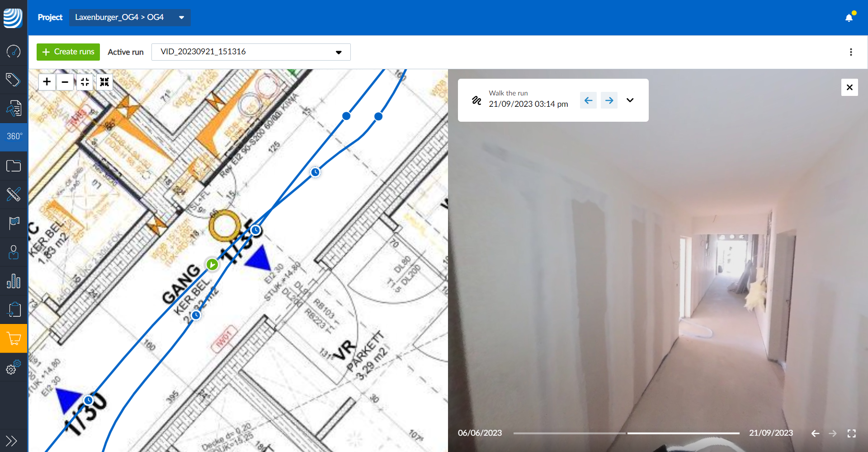Zoom in on the floor plan map
Screen dimensions: 868x452
47,82
